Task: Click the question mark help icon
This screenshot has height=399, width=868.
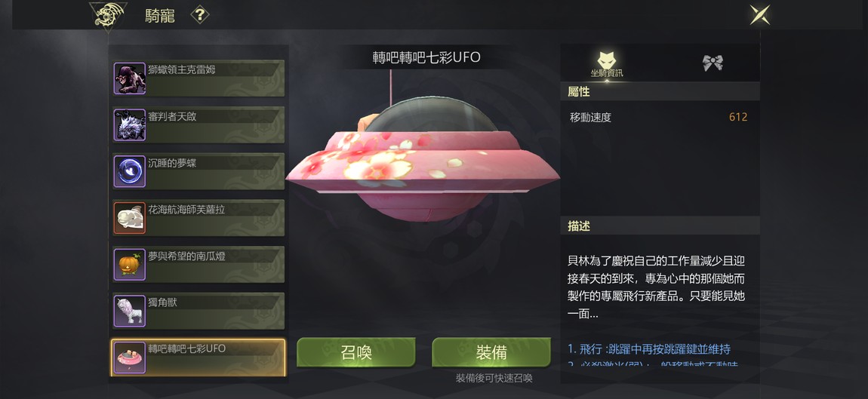Action: click(x=200, y=15)
